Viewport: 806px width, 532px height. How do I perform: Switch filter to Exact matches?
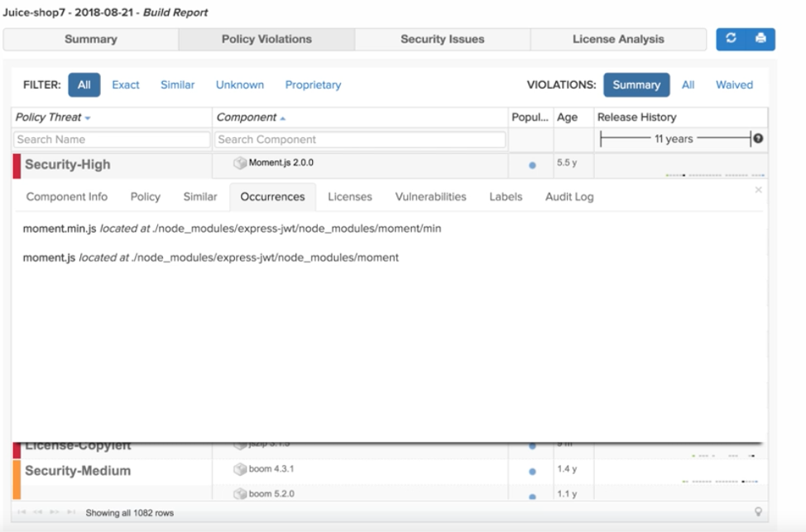[126, 84]
